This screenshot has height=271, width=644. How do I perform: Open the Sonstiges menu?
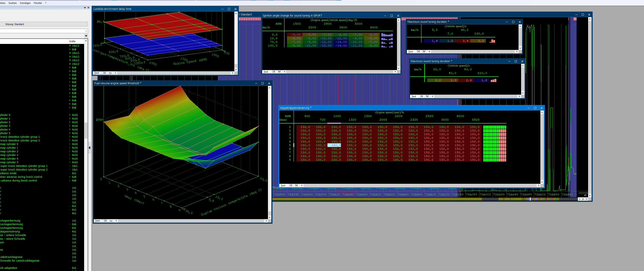25,3
